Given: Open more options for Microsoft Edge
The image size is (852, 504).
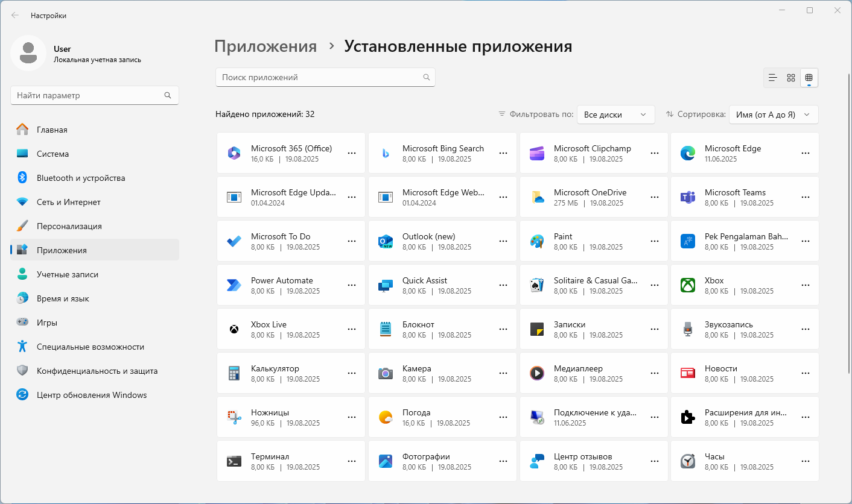Looking at the screenshot, I should [806, 153].
